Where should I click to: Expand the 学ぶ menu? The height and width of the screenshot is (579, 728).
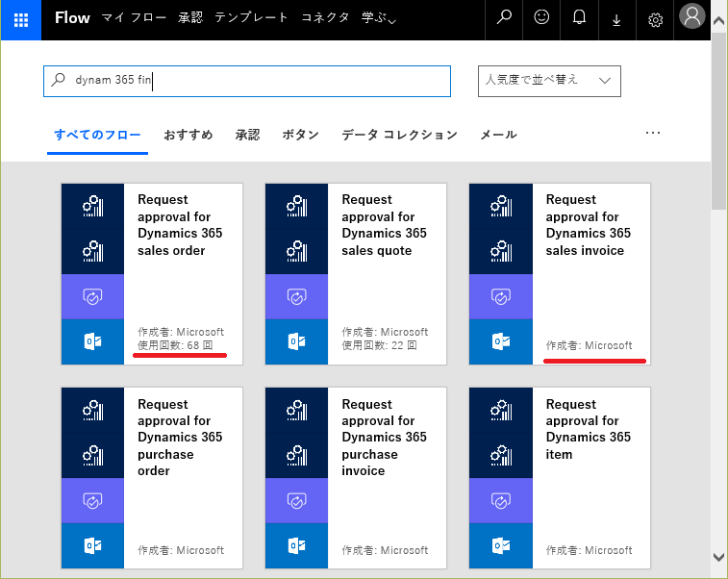(378, 18)
